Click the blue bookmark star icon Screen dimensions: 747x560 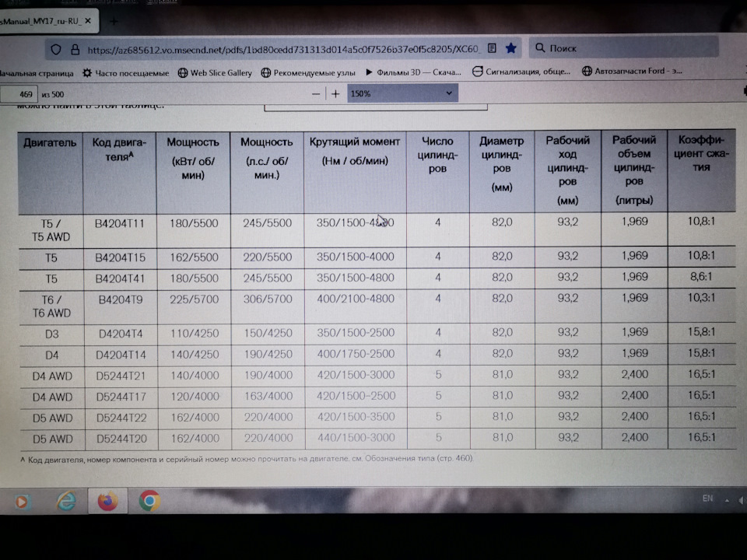click(x=510, y=48)
